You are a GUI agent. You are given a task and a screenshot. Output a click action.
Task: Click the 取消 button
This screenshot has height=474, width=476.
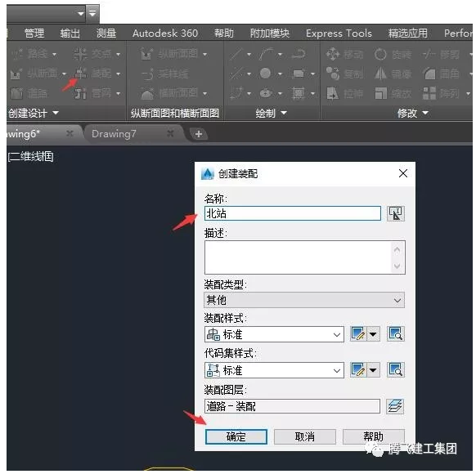click(305, 436)
